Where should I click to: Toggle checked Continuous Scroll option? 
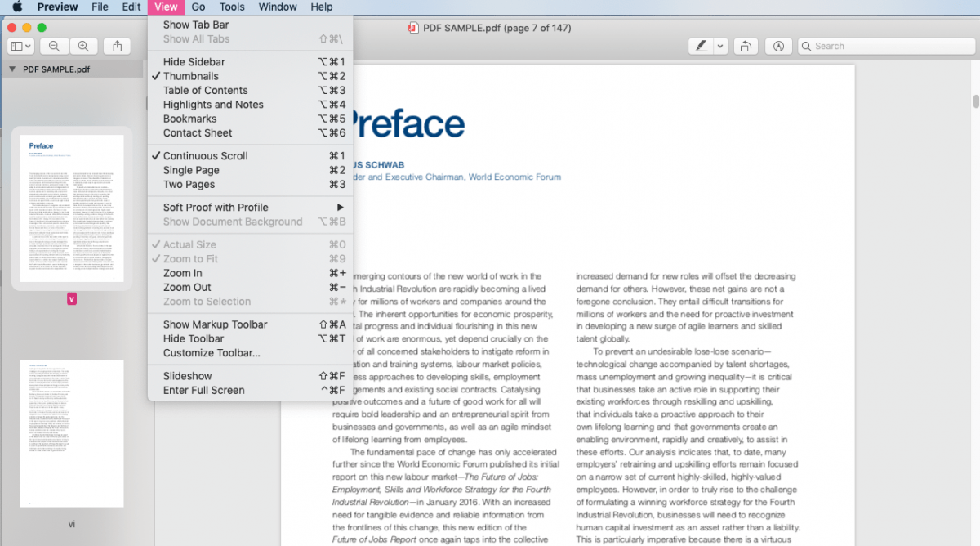(251, 155)
